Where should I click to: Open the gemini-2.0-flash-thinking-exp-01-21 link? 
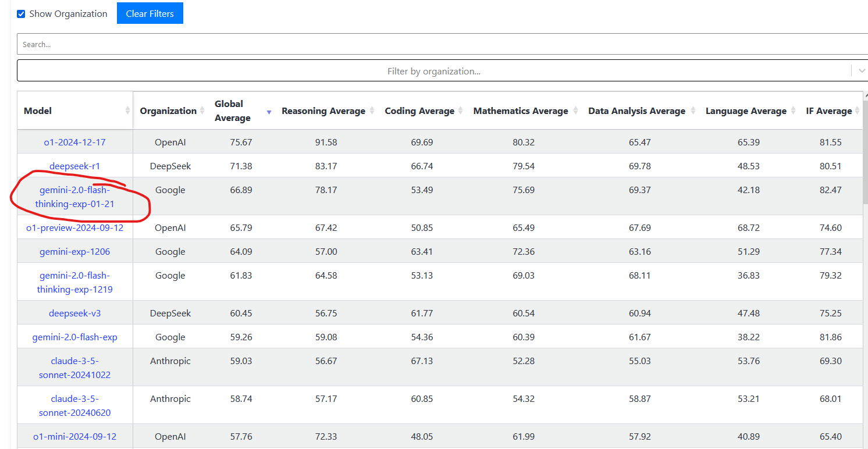(x=75, y=197)
